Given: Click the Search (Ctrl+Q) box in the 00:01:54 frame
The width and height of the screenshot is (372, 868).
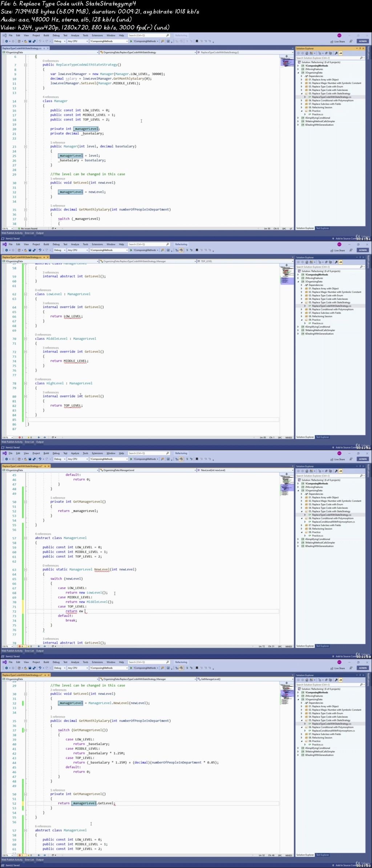Looking at the screenshot, I should pyautogui.click(x=149, y=36).
